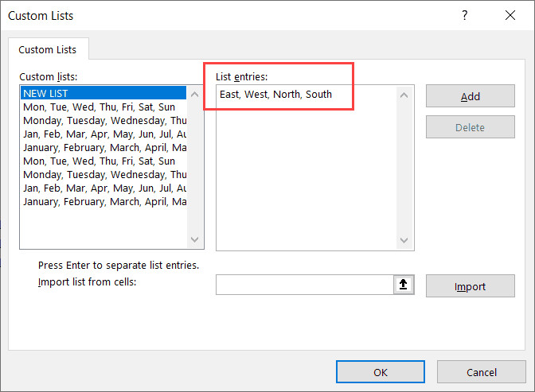The image size is (535, 392).
Task: Click List entries scrollbar up arrow
Action: (x=404, y=95)
